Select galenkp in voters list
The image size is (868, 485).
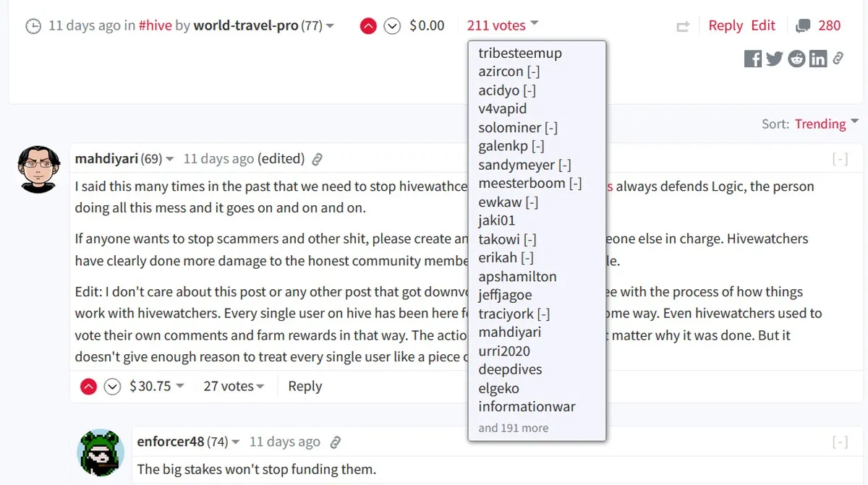503,146
